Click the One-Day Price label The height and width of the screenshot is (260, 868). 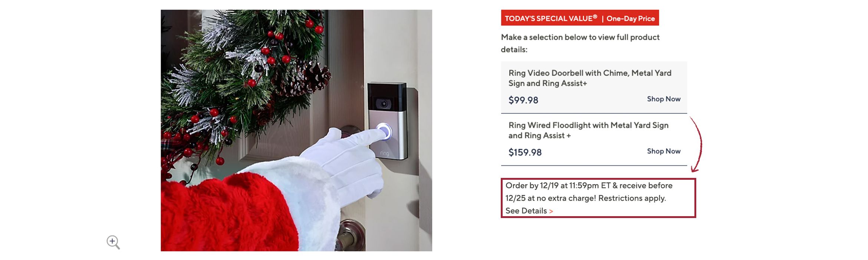(631, 19)
